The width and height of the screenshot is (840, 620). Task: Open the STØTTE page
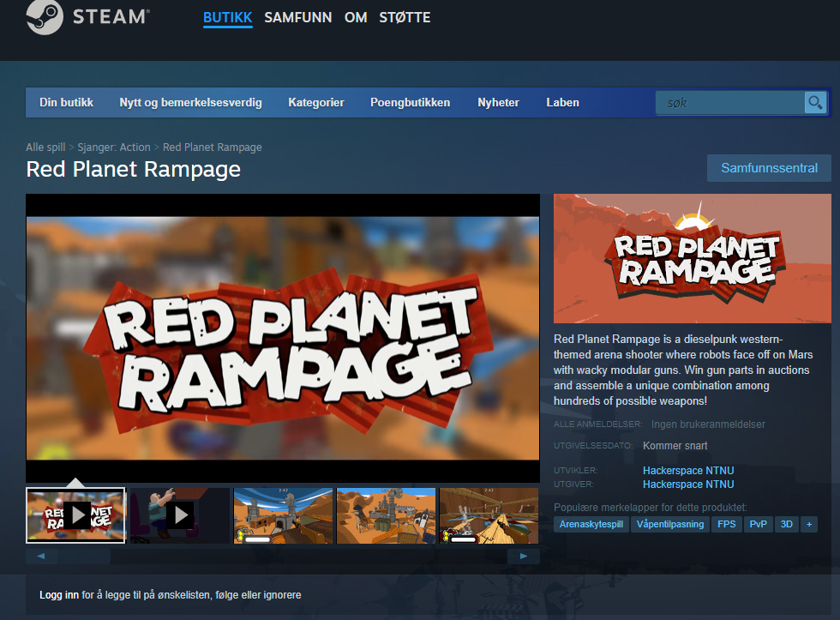[x=405, y=18]
